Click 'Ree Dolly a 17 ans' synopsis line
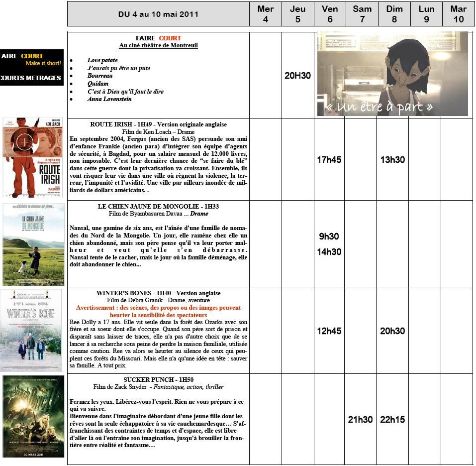 [159, 322]
